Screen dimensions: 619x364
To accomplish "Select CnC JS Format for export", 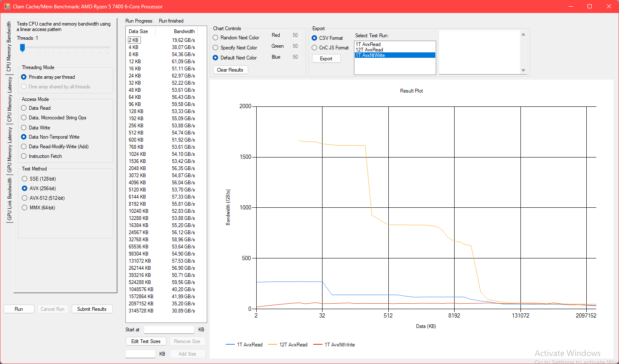I will pyautogui.click(x=315, y=48).
